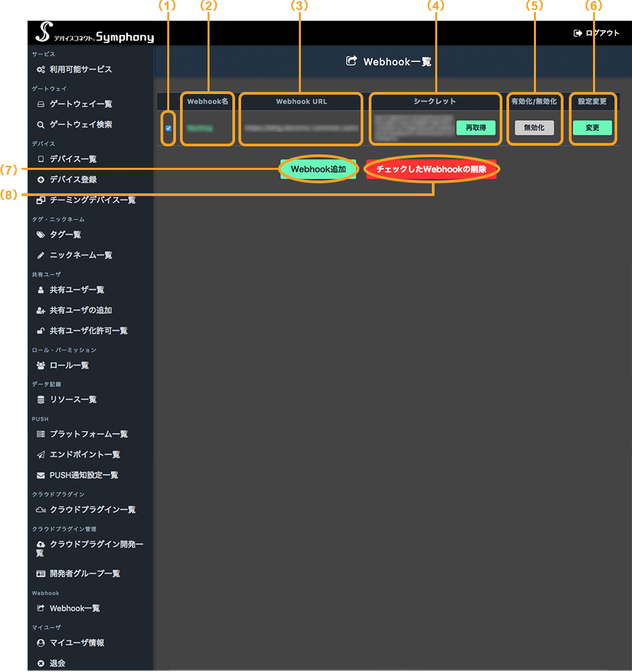
Task: Click magnifier icon beside ゲートウェイ検索
Action: 41,125
